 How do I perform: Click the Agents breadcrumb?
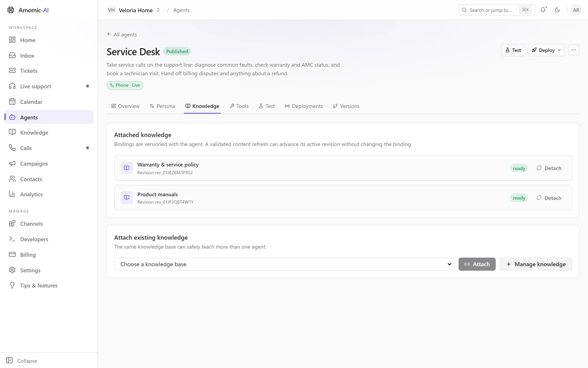181,10
